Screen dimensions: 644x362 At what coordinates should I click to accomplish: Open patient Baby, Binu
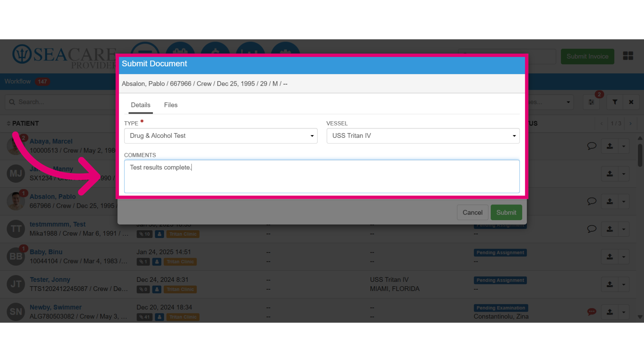pos(46,252)
